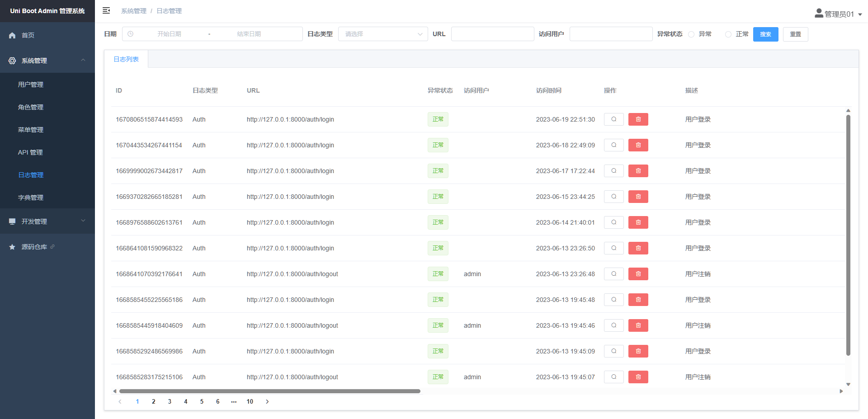Click the 重置 button
Screen dimensions: 868x419
click(795, 34)
